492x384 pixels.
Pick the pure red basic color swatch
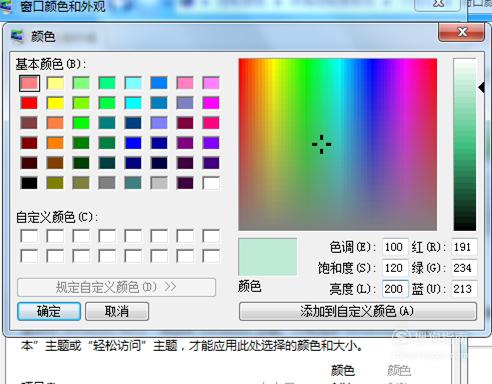tap(29, 103)
